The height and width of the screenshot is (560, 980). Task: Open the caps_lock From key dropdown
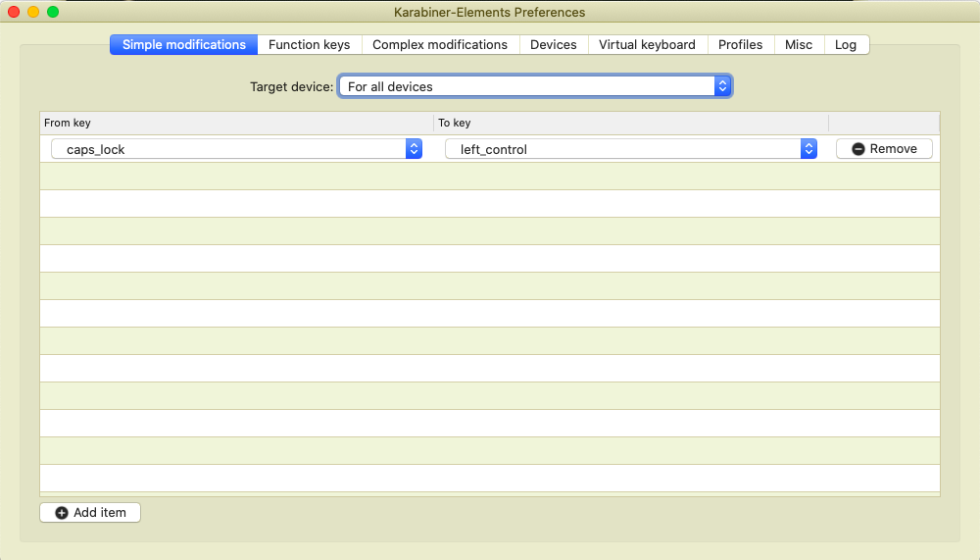[236, 149]
